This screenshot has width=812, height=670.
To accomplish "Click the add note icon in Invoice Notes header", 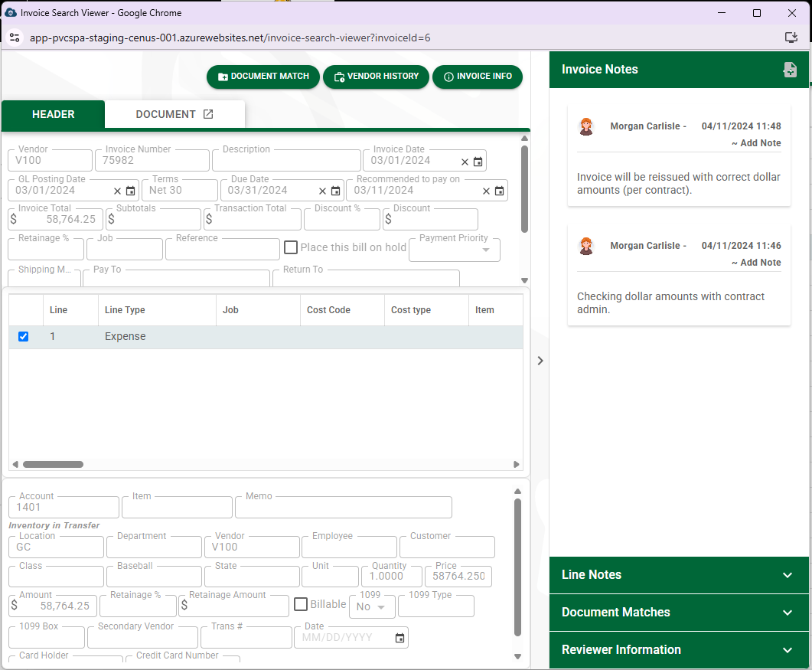I will point(790,70).
